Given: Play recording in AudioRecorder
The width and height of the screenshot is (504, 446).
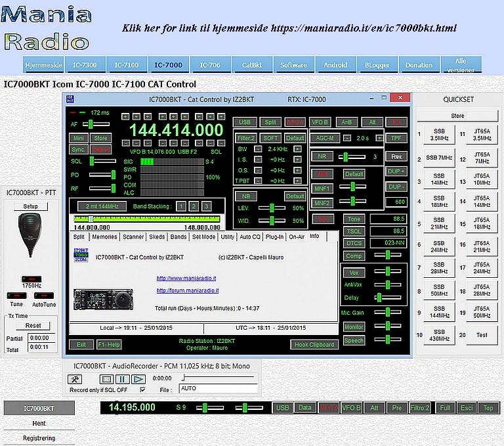Looking at the screenshot, I should click(138, 380).
